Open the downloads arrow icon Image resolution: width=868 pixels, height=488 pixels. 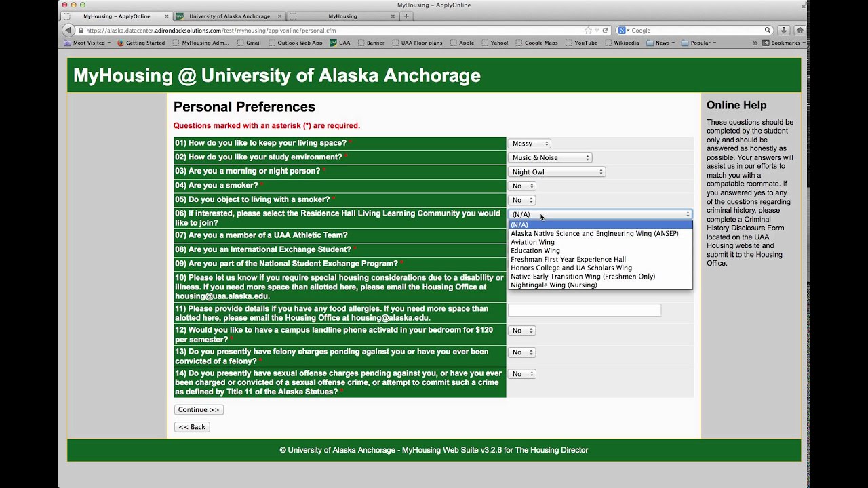pos(784,30)
